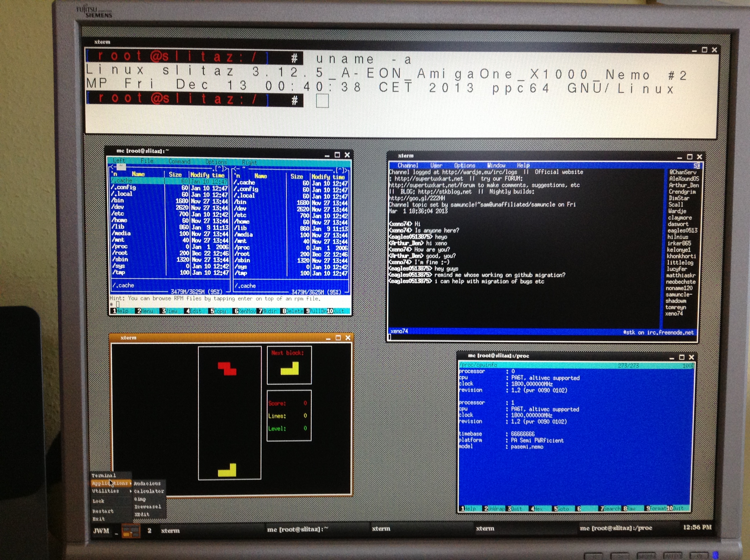Select /etc directory in left mc panel

click(118, 213)
